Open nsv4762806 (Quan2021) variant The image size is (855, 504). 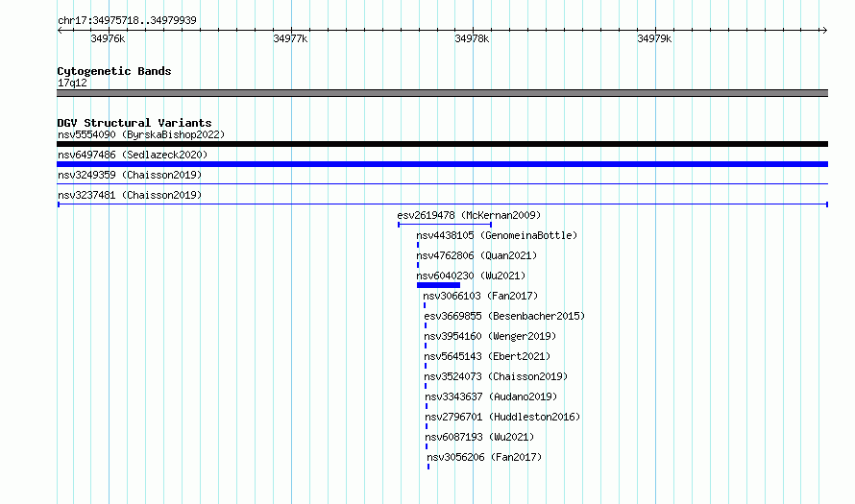(476, 255)
